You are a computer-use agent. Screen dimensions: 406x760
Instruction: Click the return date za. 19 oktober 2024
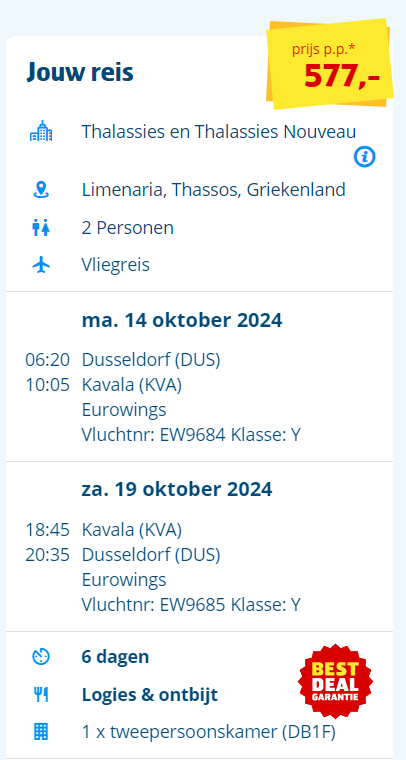(x=177, y=490)
